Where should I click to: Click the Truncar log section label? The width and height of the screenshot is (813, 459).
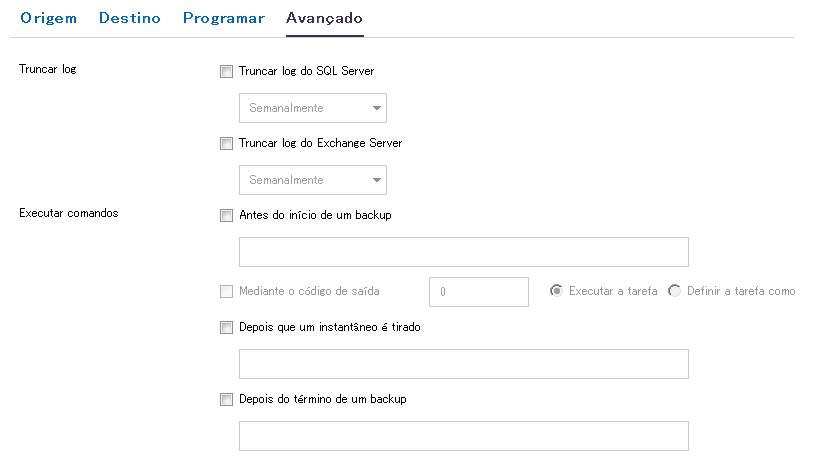(48, 71)
